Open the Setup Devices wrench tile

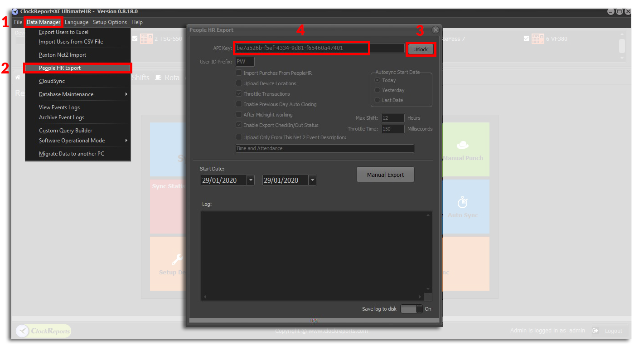[169, 264]
